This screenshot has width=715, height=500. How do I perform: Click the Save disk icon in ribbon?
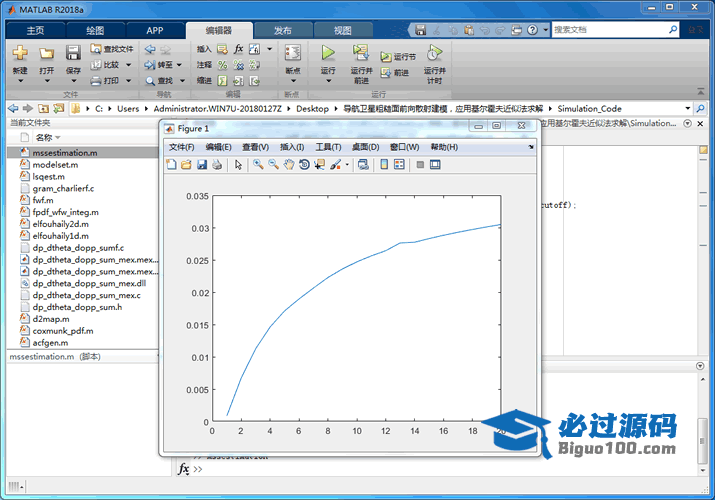click(x=73, y=53)
